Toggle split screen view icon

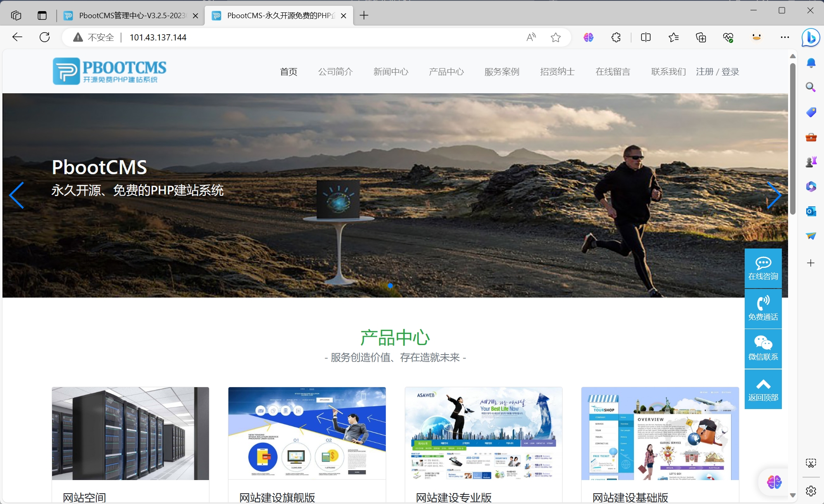[646, 38]
